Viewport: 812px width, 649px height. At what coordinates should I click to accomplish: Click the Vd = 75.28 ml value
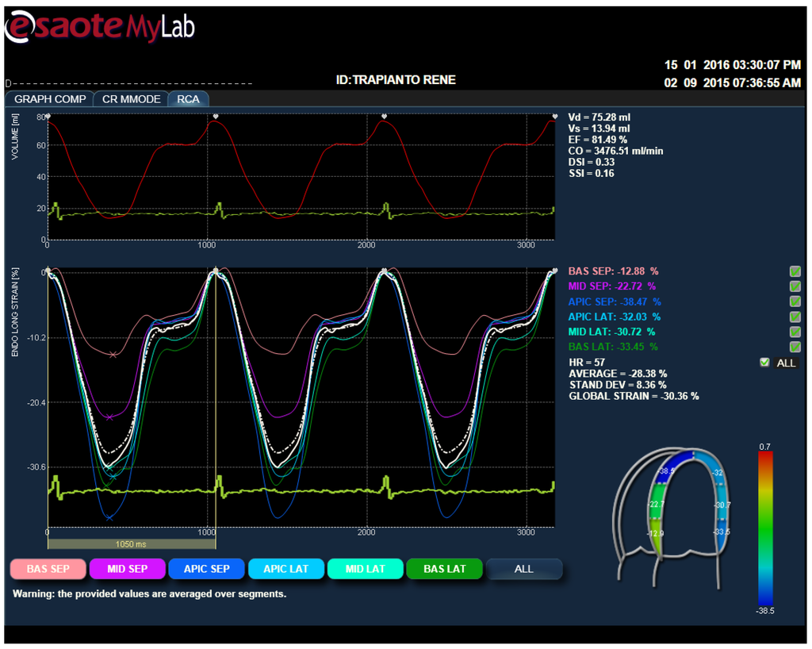(599, 117)
